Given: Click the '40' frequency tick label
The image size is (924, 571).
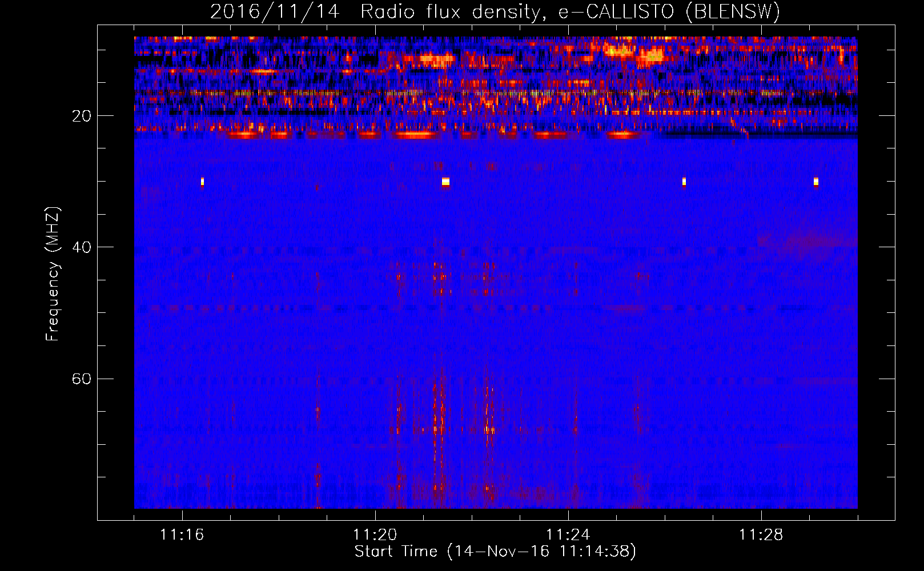Looking at the screenshot, I should (x=82, y=247).
